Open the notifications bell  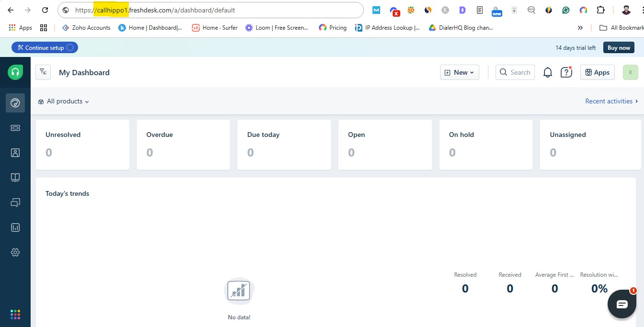(548, 72)
